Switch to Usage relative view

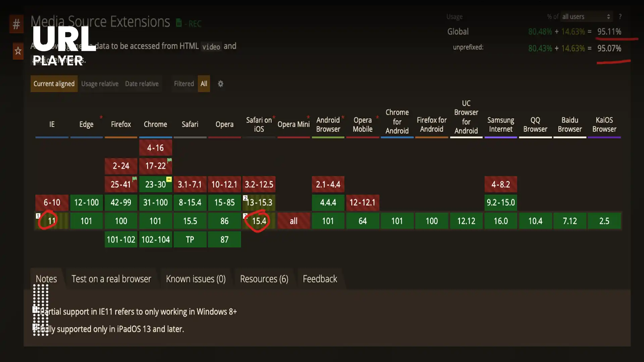100,84
